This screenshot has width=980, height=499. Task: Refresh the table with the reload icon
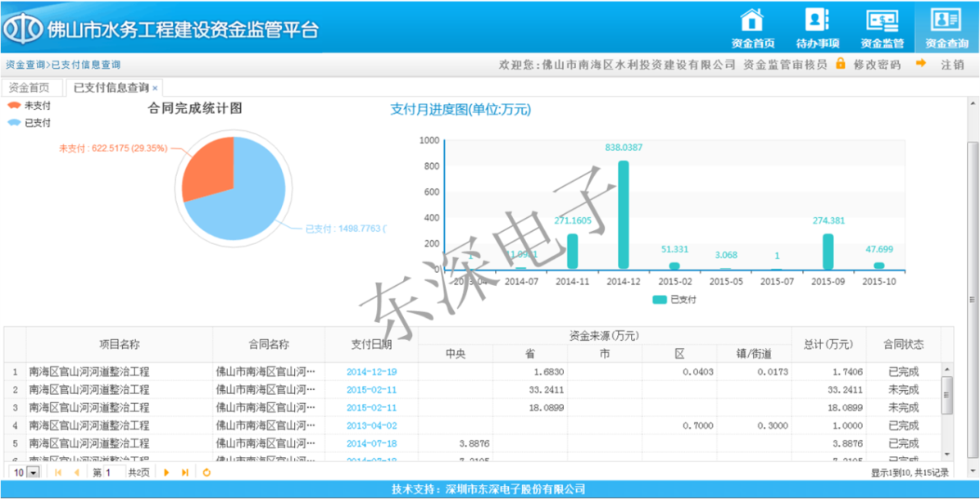206,473
